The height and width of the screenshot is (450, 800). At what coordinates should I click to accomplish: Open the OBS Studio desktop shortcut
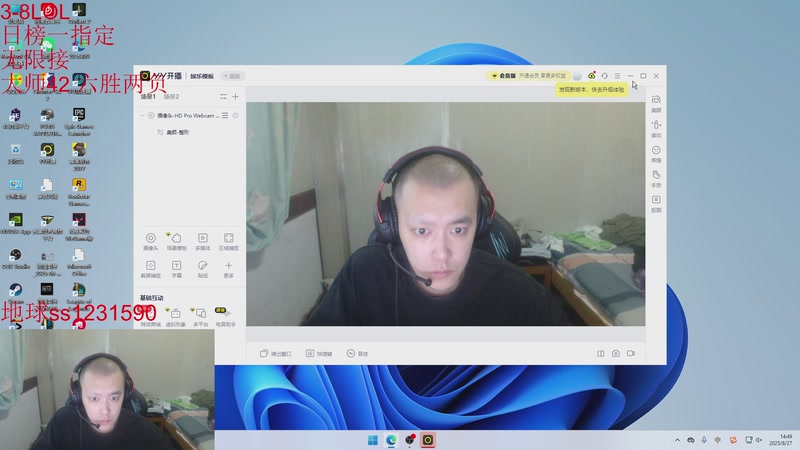[x=16, y=259]
